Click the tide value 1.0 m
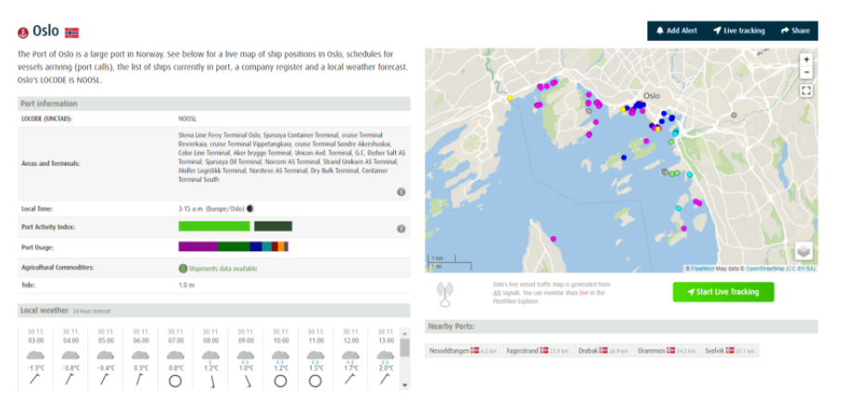 click(186, 286)
